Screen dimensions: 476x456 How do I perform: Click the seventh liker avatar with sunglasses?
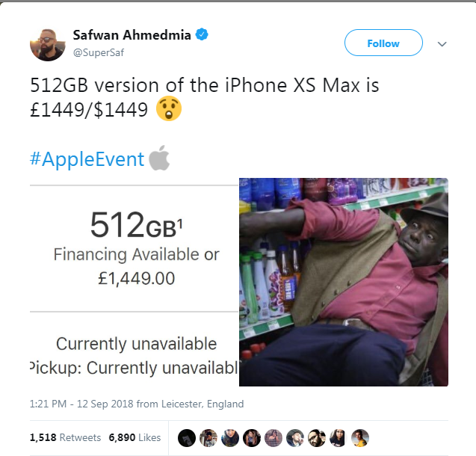tap(317, 438)
